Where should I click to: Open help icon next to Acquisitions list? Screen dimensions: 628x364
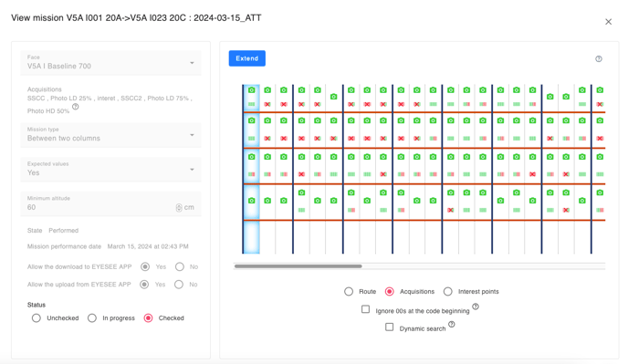(x=75, y=107)
